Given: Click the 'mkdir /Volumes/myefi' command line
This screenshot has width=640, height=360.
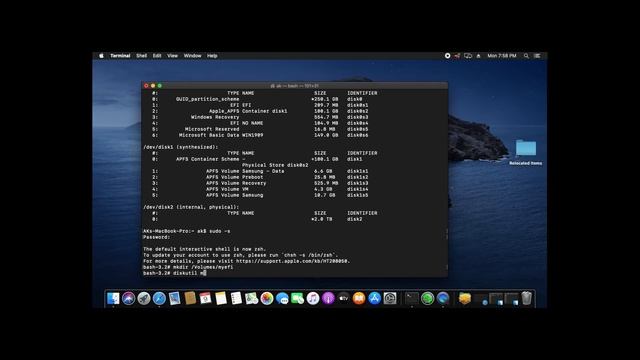Looking at the screenshot, I should coord(188,267).
